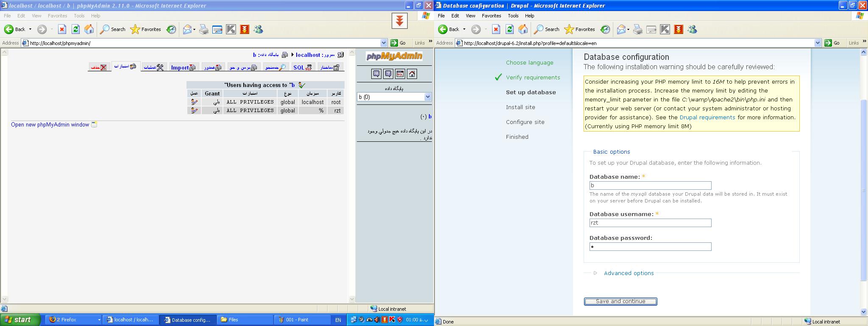
Task: Click 'localhost' host cell in root row
Action: (x=312, y=102)
